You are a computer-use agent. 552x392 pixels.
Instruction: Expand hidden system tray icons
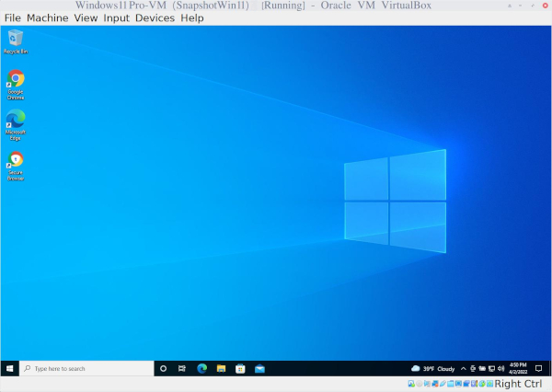point(463,368)
